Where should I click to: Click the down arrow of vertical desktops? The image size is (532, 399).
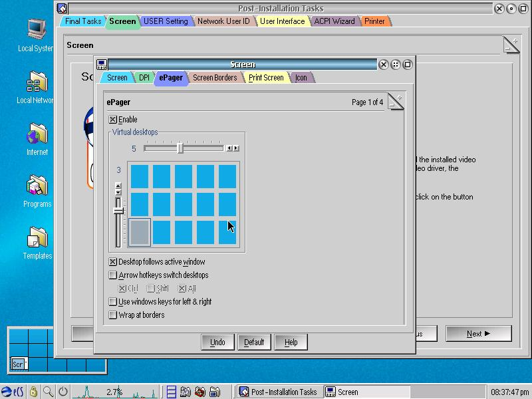click(118, 192)
